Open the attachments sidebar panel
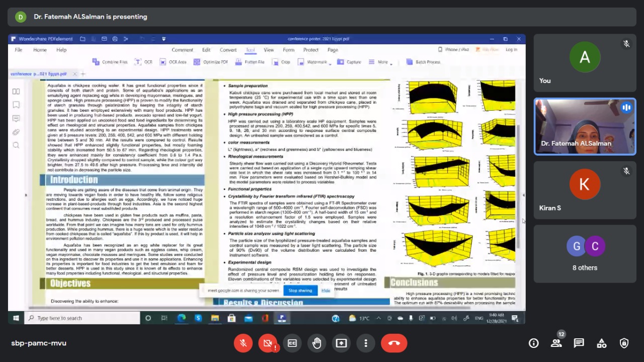The width and height of the screenshot is (644, 362). pos(16,132)
